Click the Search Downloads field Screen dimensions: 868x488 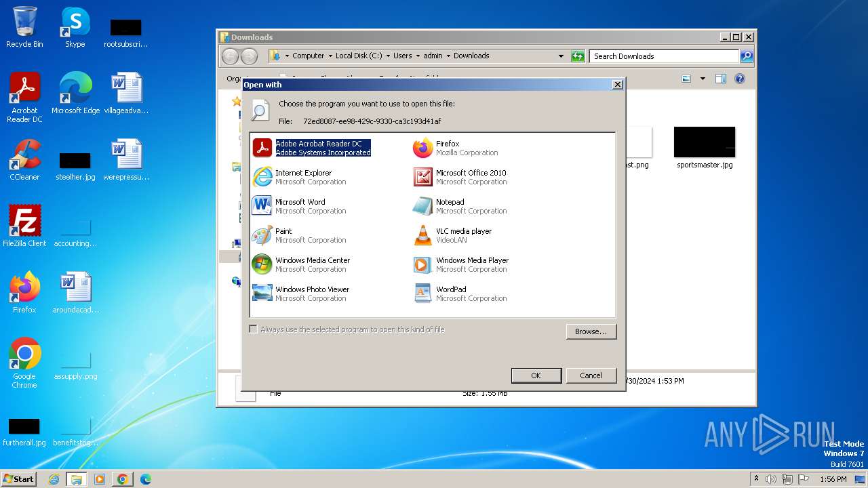click(664, 56)
